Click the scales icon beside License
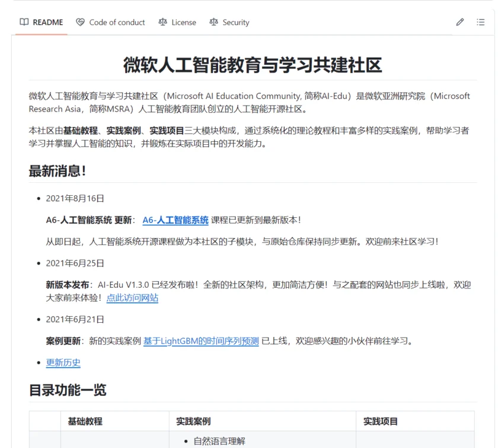The height and width of the screenshot is (448, 498). [162, 22]
